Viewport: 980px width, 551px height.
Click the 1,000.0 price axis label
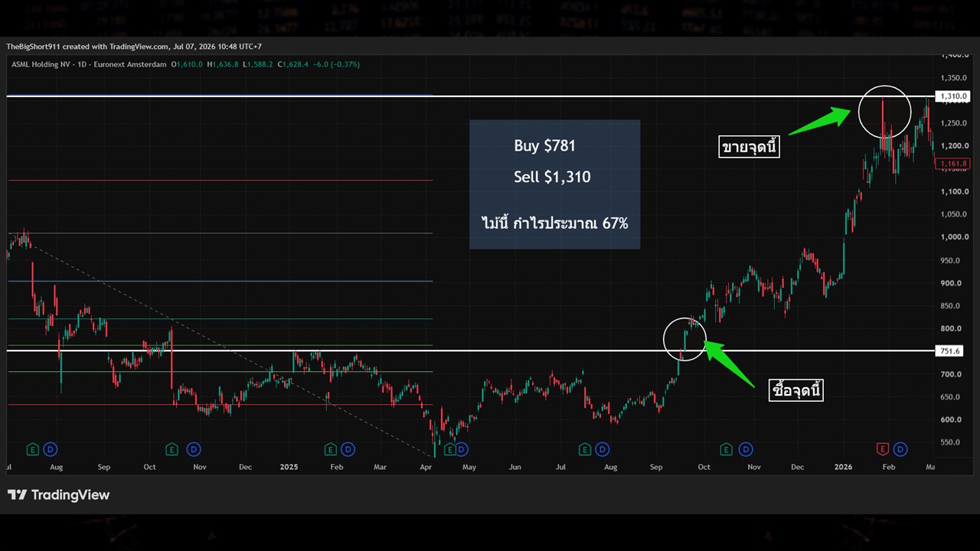[x=954, y=237]
